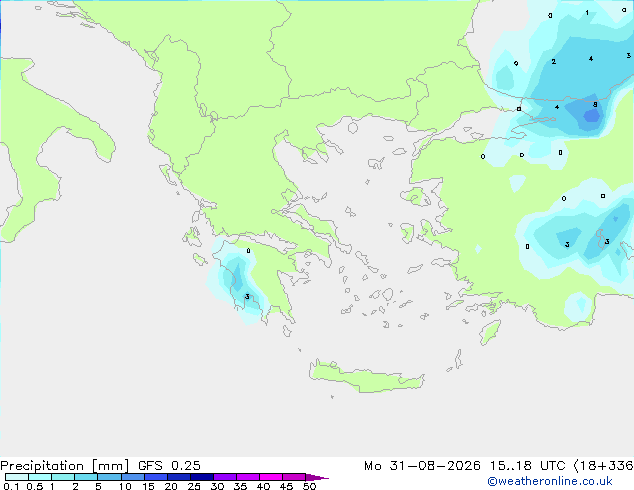Select the 0.5–1 mm legend color swatch
Screen dimensions: 634x490
point(40,477)
